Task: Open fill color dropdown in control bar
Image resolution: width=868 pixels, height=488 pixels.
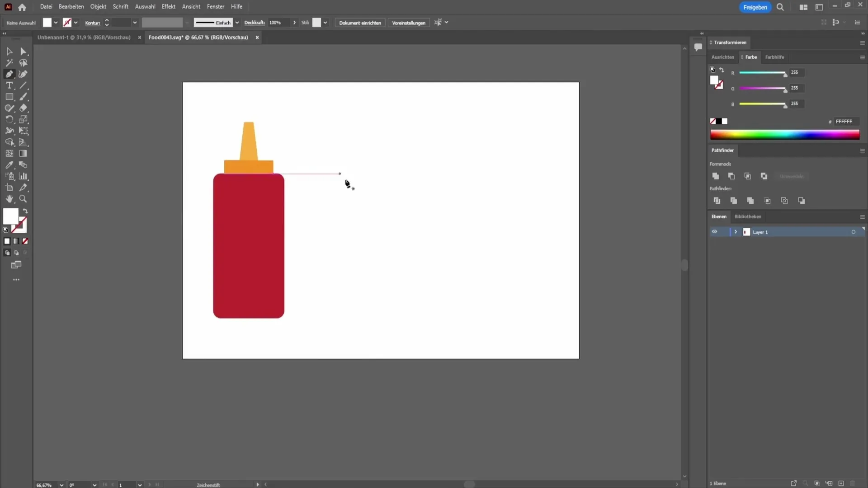Action: [56, 23]
